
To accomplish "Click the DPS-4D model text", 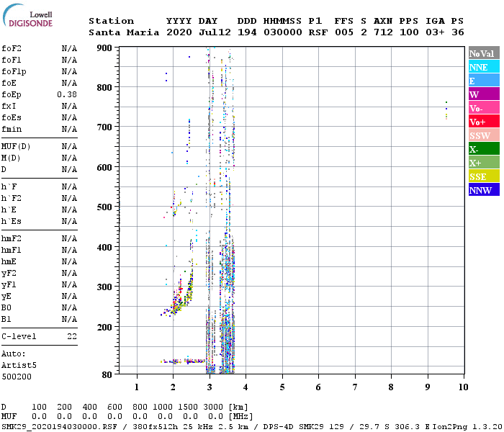I will point(279,426).
